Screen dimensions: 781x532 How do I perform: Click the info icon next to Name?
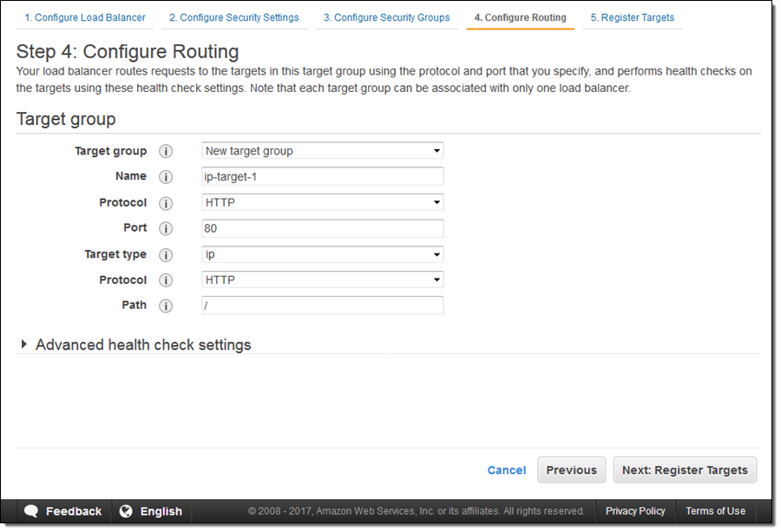166,177
